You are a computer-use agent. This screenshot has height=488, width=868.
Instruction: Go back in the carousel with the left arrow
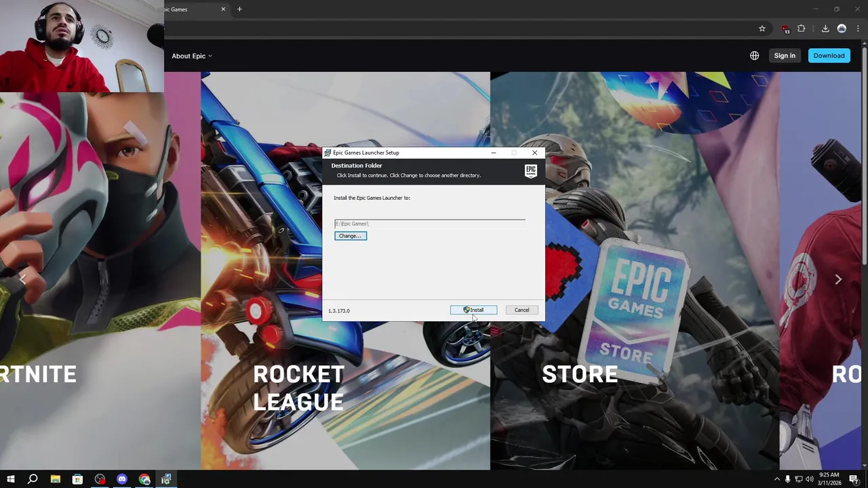tap(22, 279)
